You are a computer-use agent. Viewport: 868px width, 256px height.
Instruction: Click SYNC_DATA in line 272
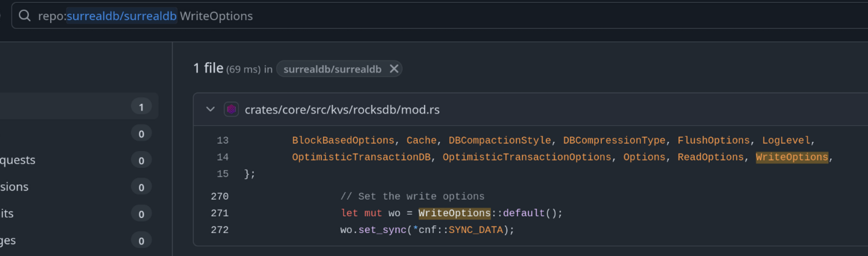pos(476,230)
